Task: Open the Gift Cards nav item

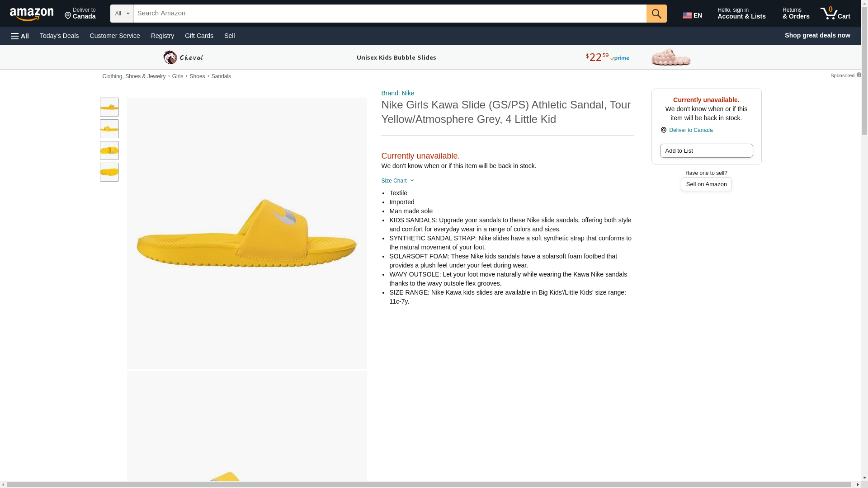Action: [x=199, y=36]
